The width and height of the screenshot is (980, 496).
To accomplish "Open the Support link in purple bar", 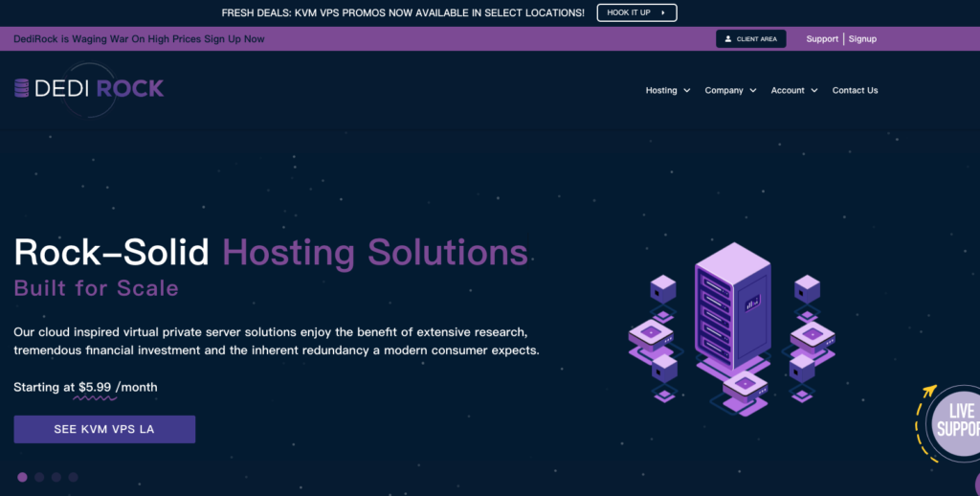I will (822, 39).
